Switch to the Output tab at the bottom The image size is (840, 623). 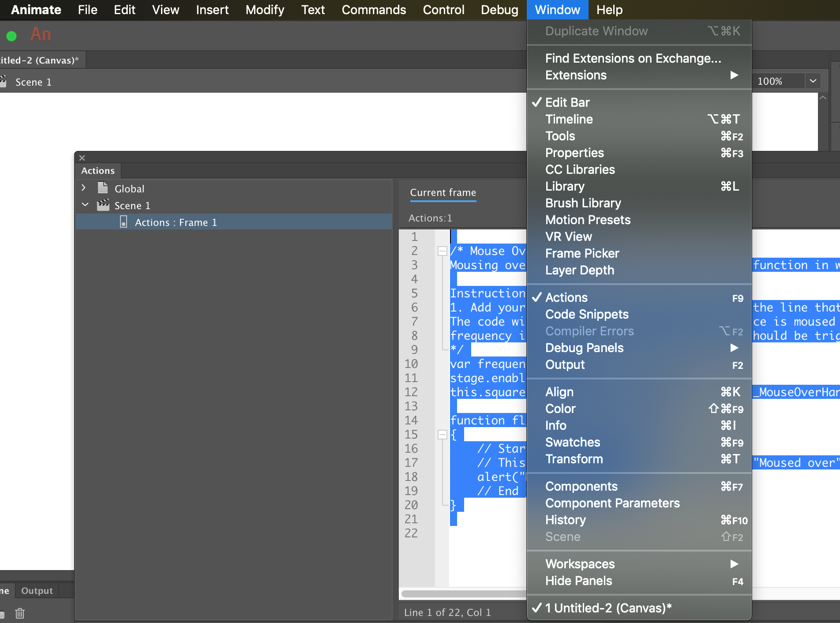pos(37,591)
